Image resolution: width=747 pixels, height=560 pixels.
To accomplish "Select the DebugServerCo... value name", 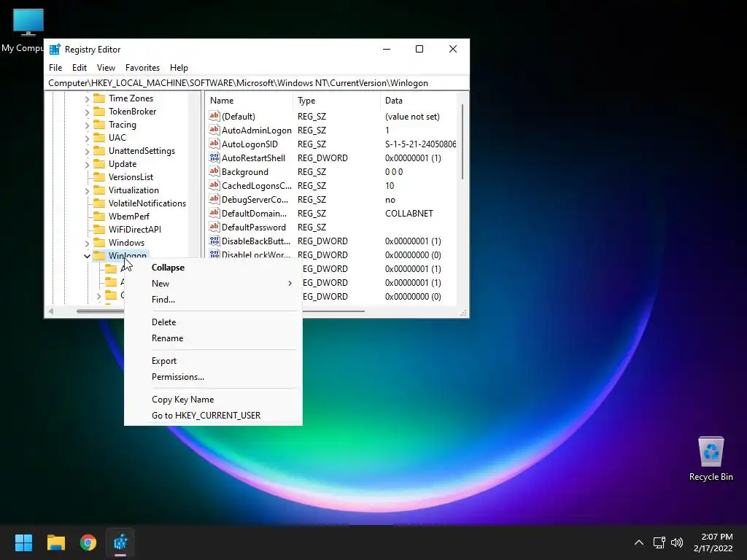I will pos(255,200).
